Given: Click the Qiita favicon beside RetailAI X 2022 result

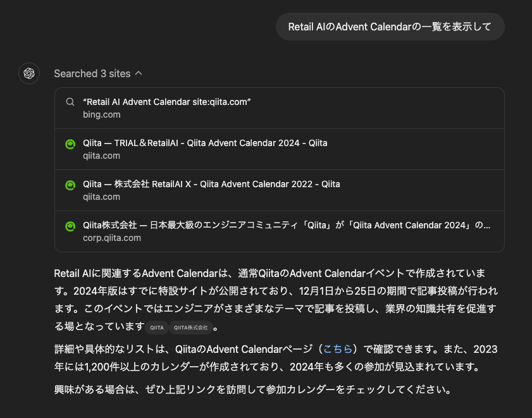Looking at the screenshot, I should point(71,185).
